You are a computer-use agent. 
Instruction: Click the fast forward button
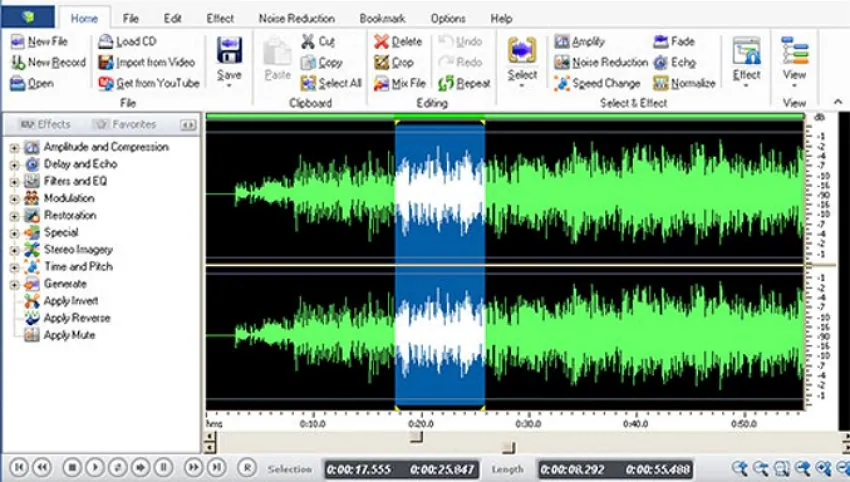[x=193, y=467]
